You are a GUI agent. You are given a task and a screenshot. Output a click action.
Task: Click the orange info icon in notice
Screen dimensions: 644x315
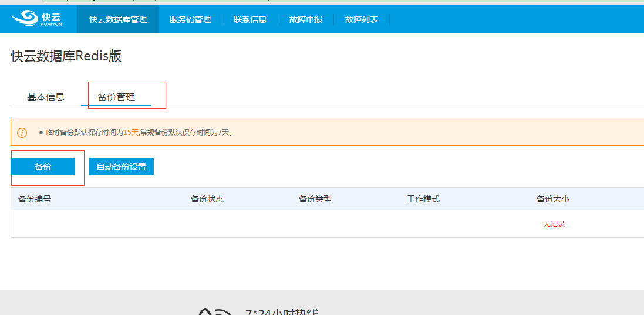coord(22,133)
